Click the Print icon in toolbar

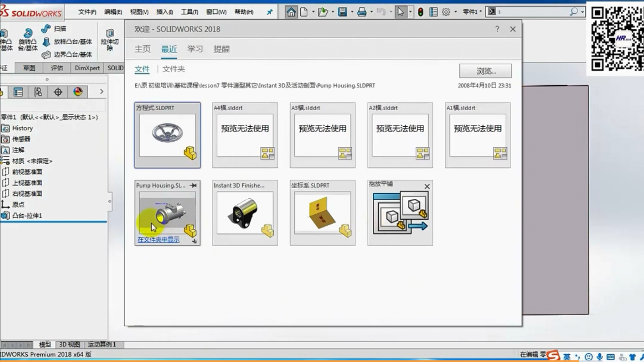(361, 12)
